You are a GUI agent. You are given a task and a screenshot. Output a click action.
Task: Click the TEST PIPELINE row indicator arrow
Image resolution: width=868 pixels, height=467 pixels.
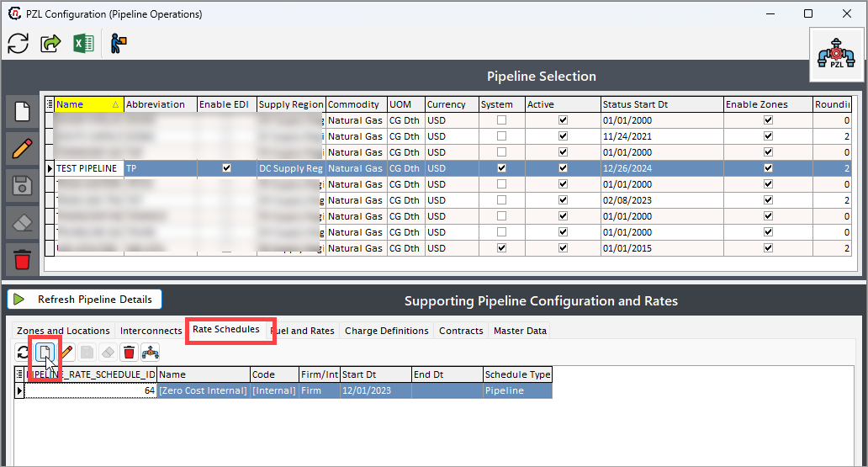[50, 167]
